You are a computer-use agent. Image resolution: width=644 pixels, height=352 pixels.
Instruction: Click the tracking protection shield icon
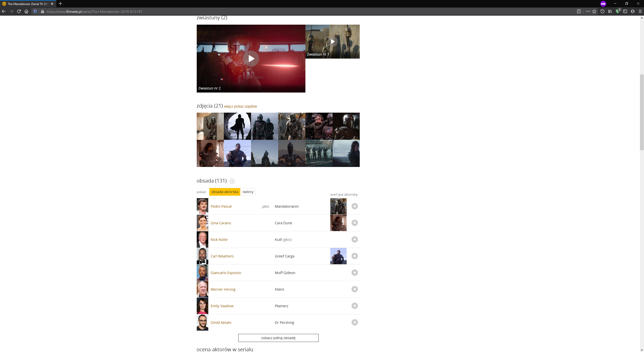(35, 11)
